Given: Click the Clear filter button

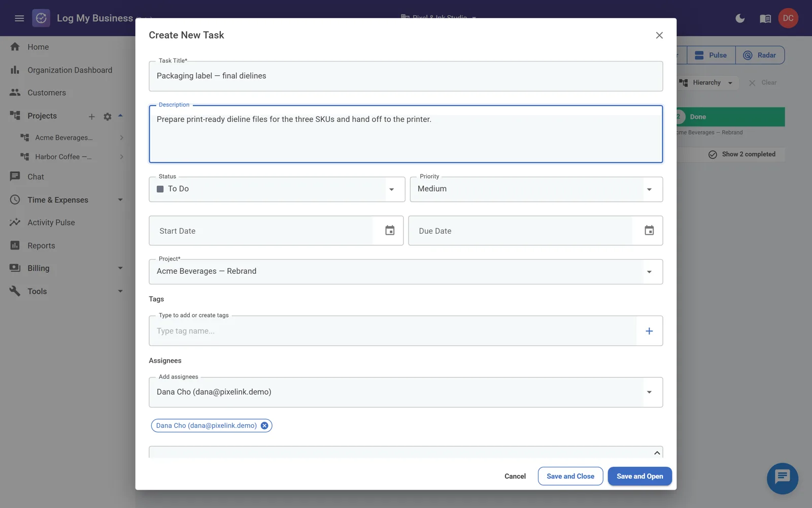Looking at the screenshot, I should (763, 83).
